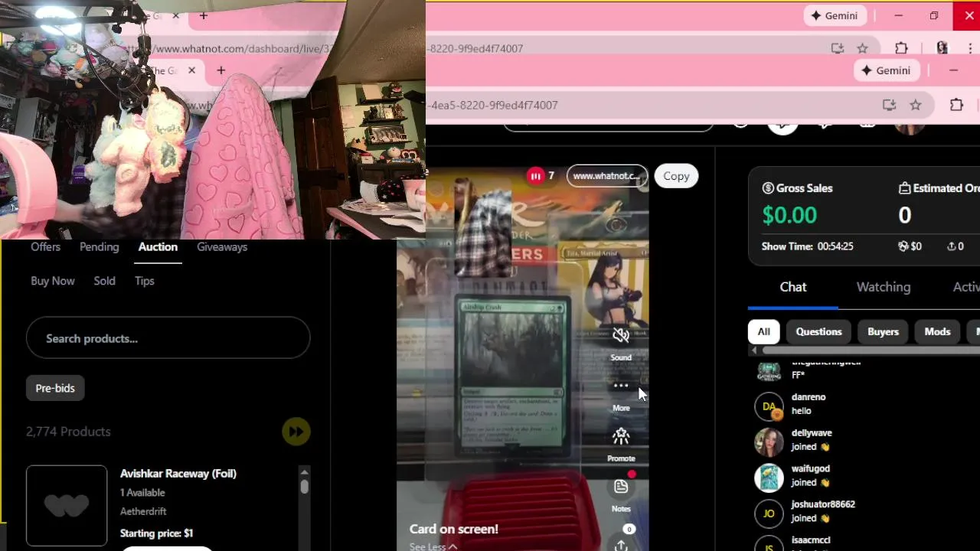980x551 pixels.
Task: Click install app icon in top address bar
Action: coord(838,48)
